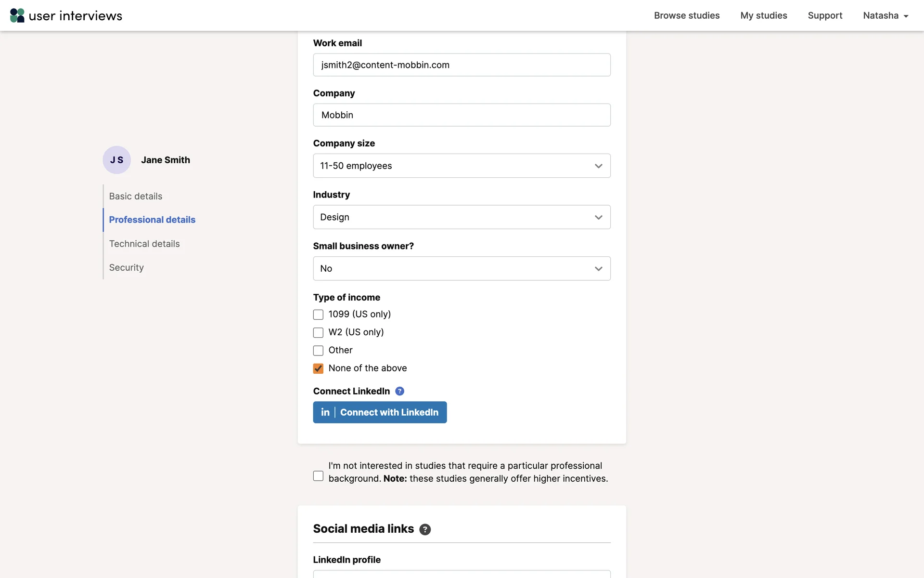Toggle the Other income checkbox
The image size is (924, 578).
coord(318,351)
